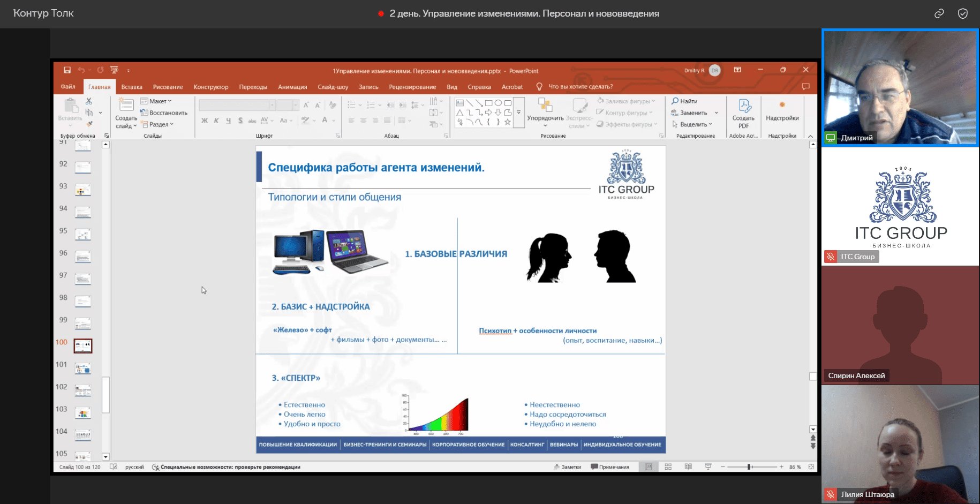Expand the Макет layout dropdown
This screenshot has width=980, height=504.
(x=156, y=101)
